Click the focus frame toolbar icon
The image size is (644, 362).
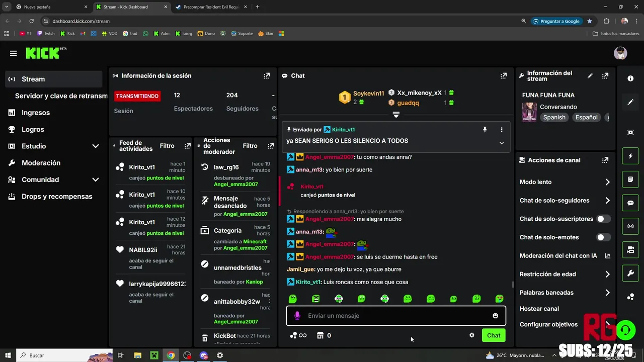630,132
